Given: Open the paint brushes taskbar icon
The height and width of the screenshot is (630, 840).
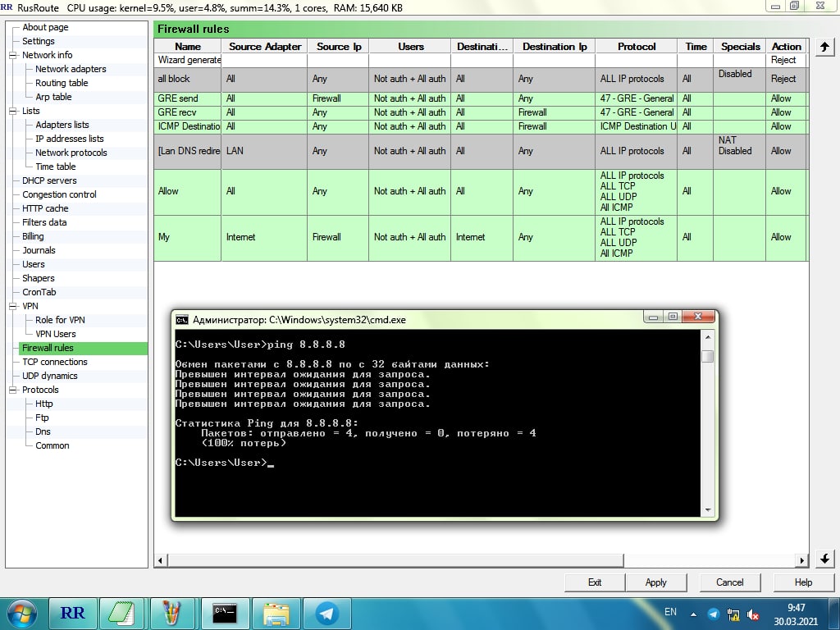Looking at the screenshot, I should 171,613.
